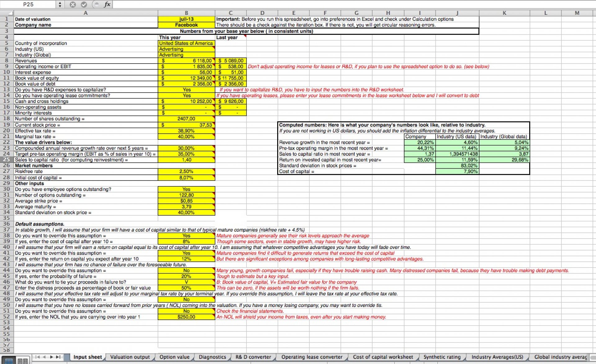Select the failure proceeds V cell

186,282
